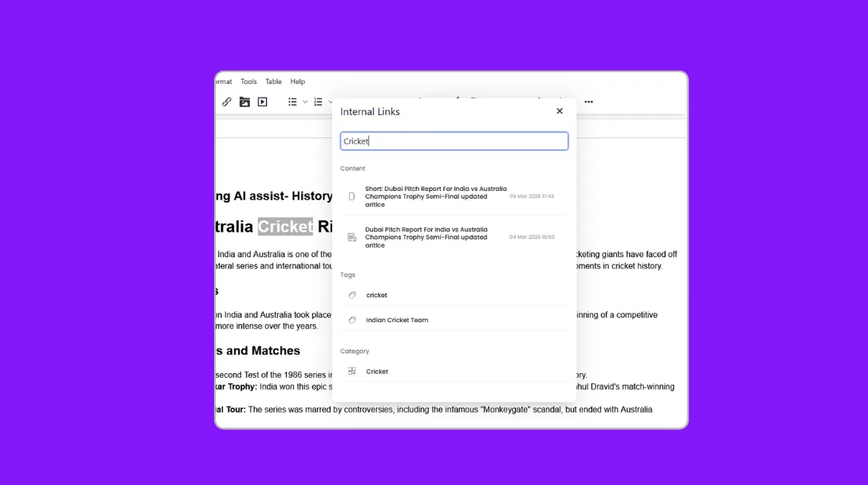Click the short-format icon beside 06 Mar result
This screenshot has width=868, height=485.
351,196
